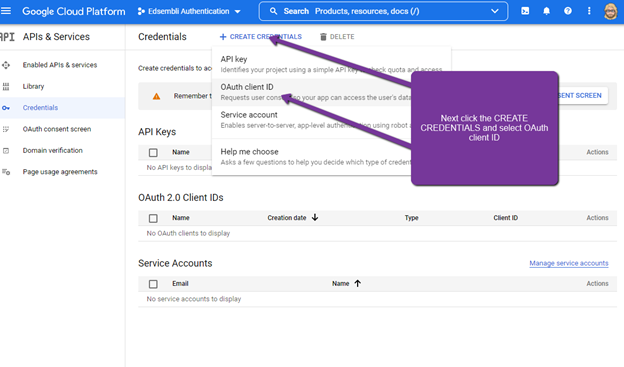
Task: Tick the OAuth 2.0 Client IDs select-all checkbox
Action: coord(153,218)
